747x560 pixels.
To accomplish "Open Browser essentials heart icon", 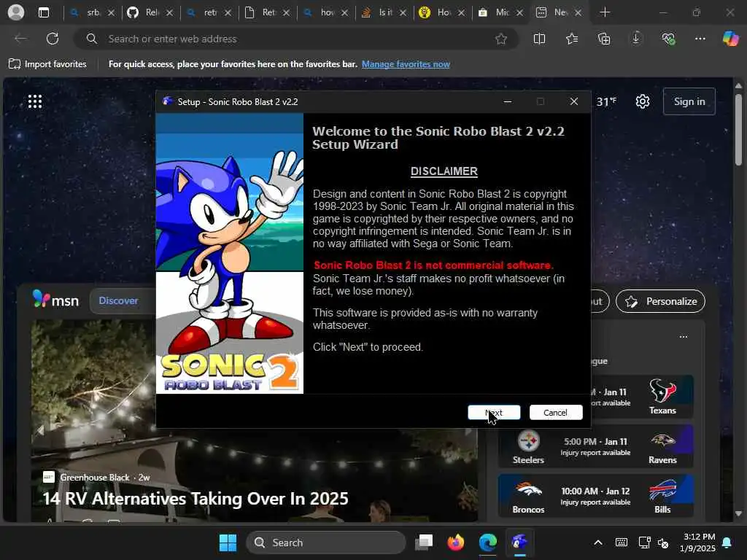I will pyautogui.click(x=668, y=39).
